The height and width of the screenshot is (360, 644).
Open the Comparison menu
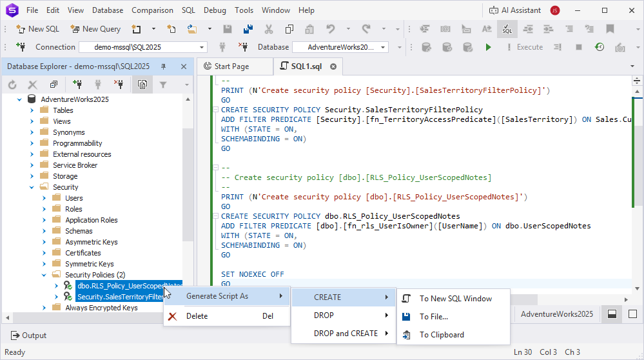[152, 10]
